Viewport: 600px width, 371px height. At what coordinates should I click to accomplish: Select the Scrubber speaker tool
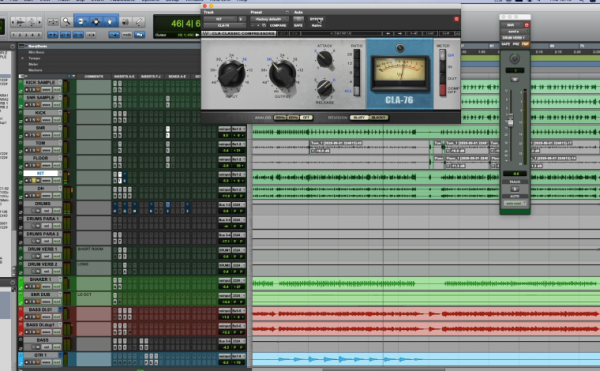[x=125, y=22]
